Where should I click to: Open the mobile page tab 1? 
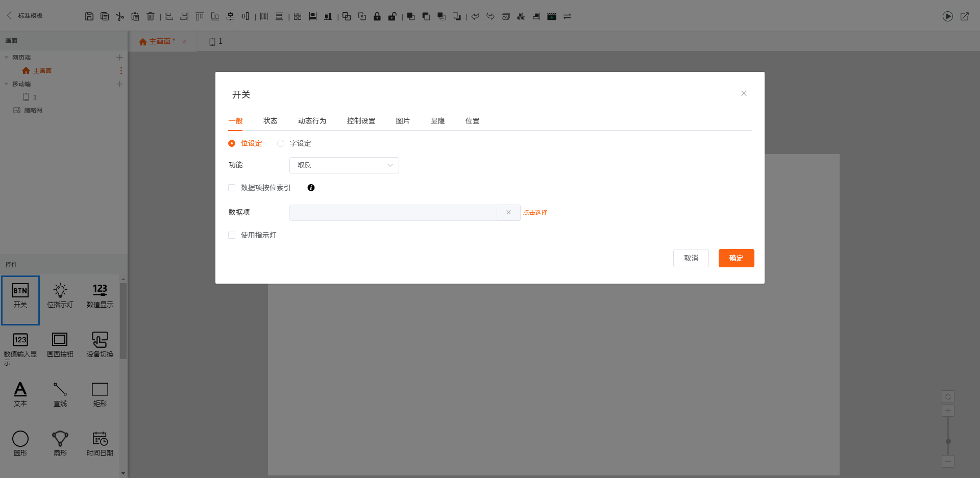point(216,41)
